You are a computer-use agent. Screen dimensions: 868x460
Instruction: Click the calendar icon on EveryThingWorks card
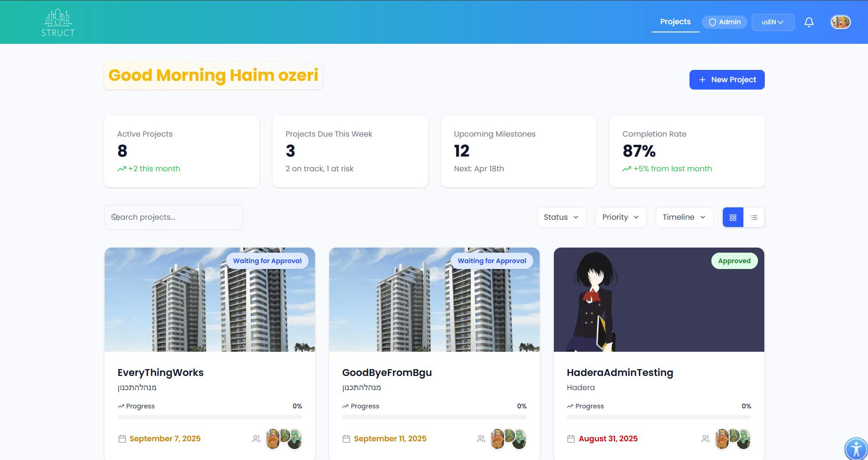pyautogui.click(x=122, y=438)
